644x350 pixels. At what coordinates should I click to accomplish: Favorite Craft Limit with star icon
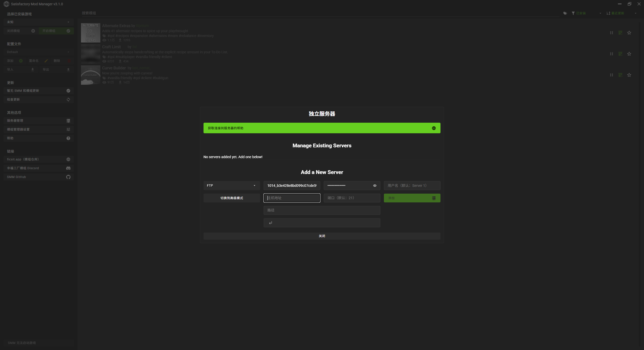(629, 54)
